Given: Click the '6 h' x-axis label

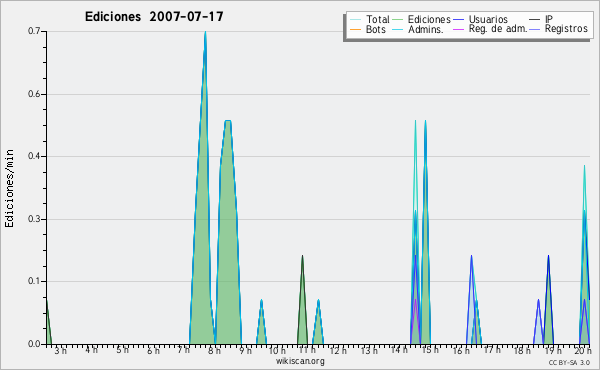Looking at the screenshot, I should pyautogui.click(x=153, y=351).
